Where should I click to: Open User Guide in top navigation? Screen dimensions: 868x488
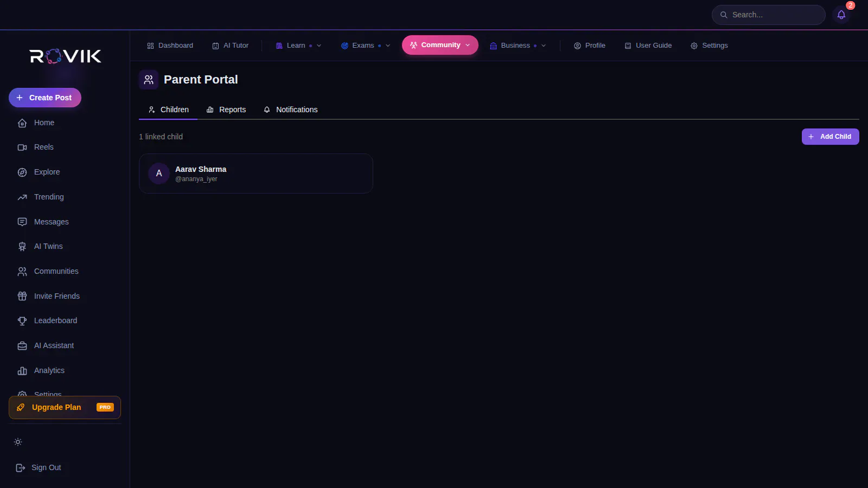pyautogui.click(x=648, y=46)
